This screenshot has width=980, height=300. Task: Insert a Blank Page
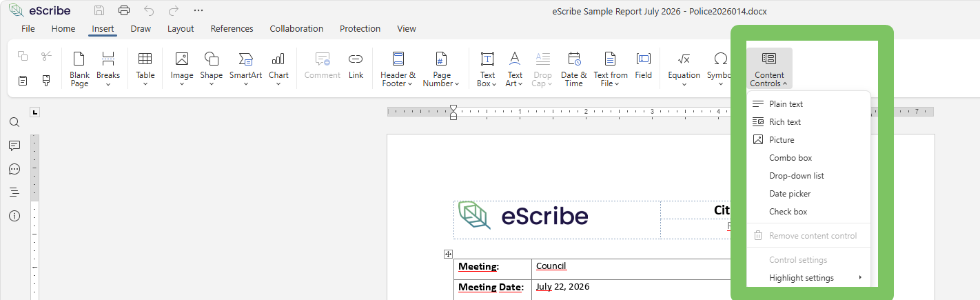(x=79, y=68)
